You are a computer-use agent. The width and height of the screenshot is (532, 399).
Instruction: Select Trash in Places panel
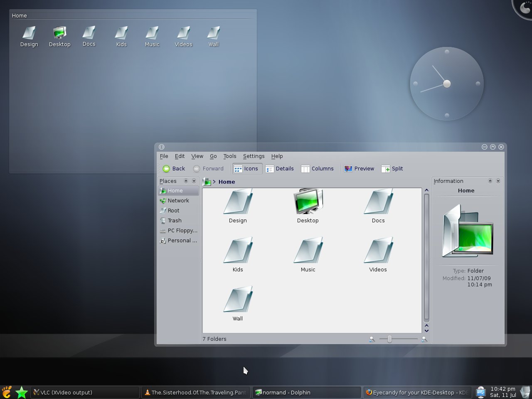pos(179,221)
